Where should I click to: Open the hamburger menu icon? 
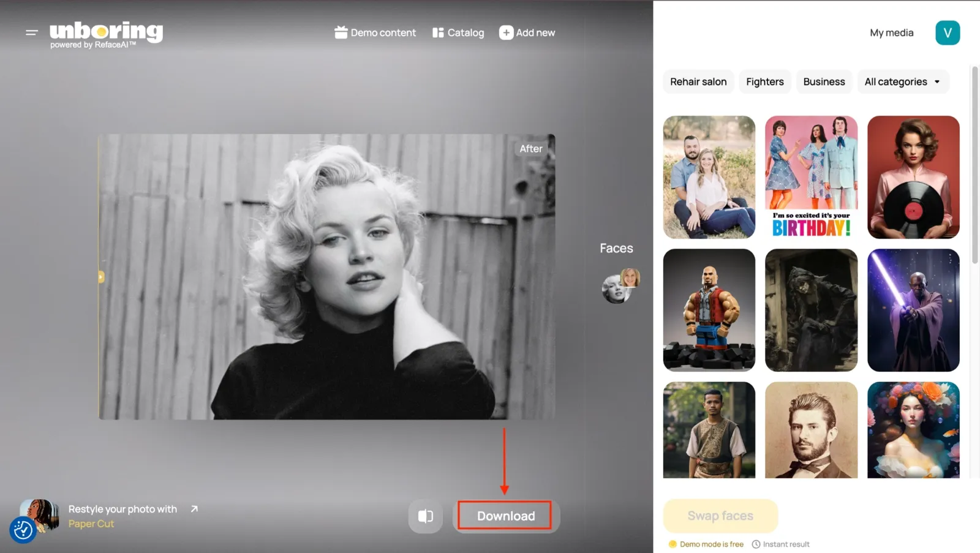[x=32, y=32]
